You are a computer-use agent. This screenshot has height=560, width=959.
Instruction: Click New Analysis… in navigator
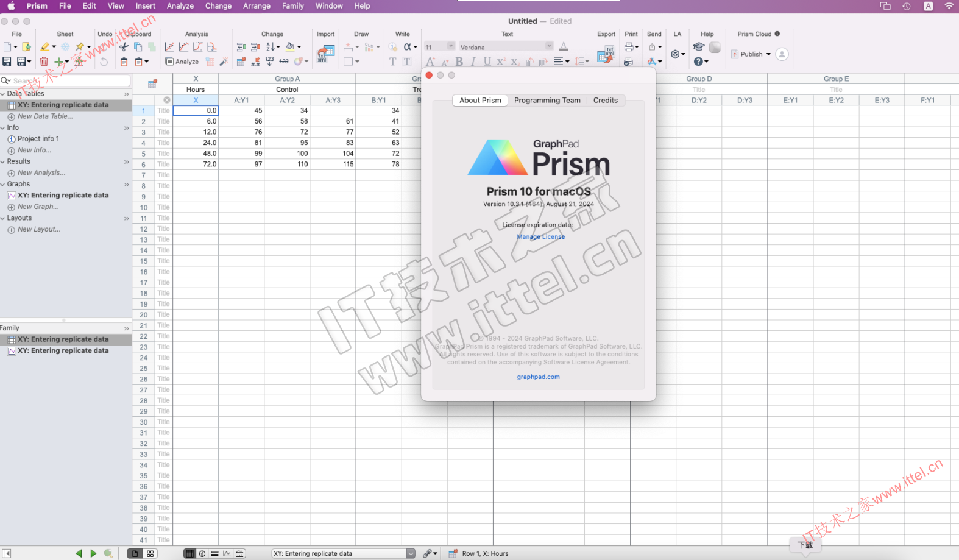(x=41, y=173)
